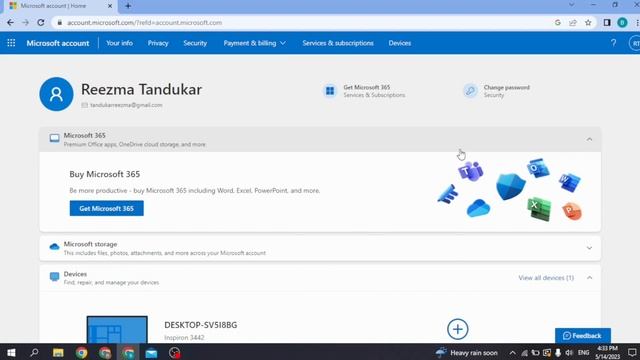Screen dimensions: 640x360
Task: Click the Microsoft account home title
Action: (x=58, y=43)
